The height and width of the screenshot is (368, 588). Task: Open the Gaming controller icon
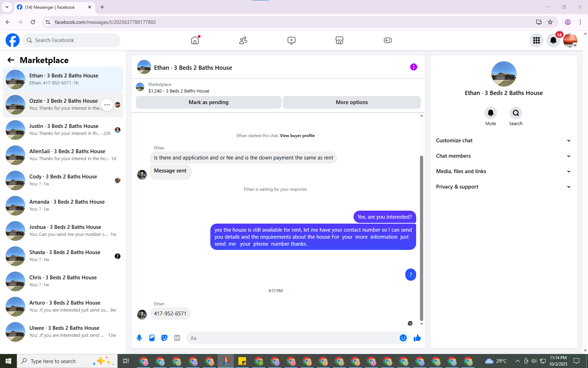(388, 40)
